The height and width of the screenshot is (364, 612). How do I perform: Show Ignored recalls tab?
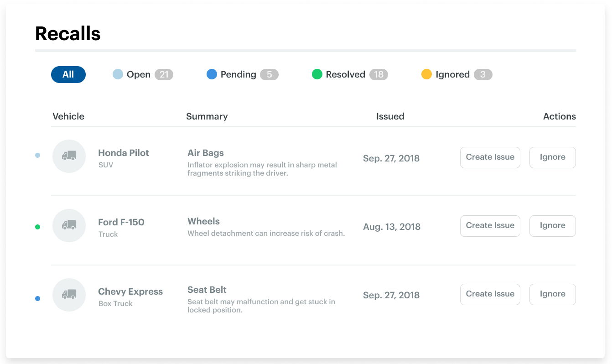click(x=456, y=74)
